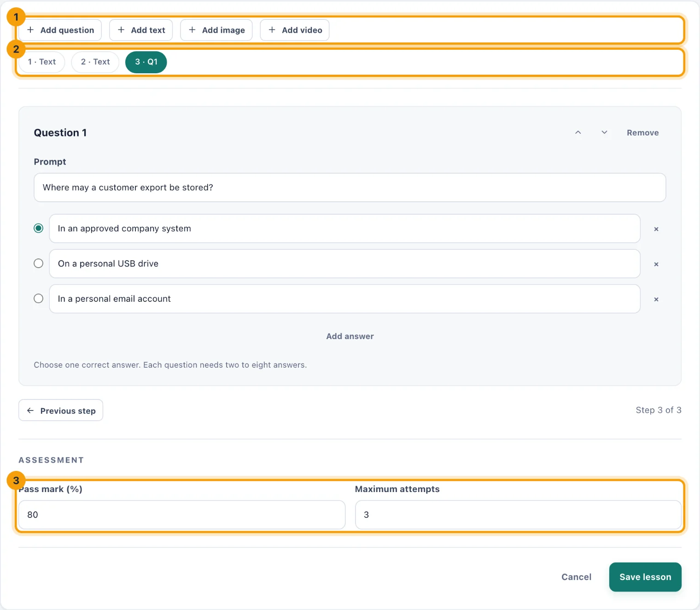Viewport: 700px width, 610px height.
Task: Edit the 'In an approved company system' answer
Action: 344,229
